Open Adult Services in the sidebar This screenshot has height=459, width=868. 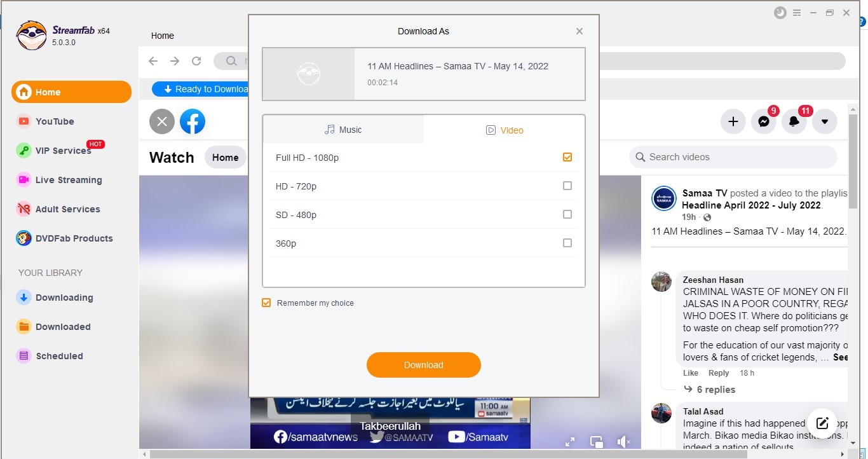[x=58, y=209]
